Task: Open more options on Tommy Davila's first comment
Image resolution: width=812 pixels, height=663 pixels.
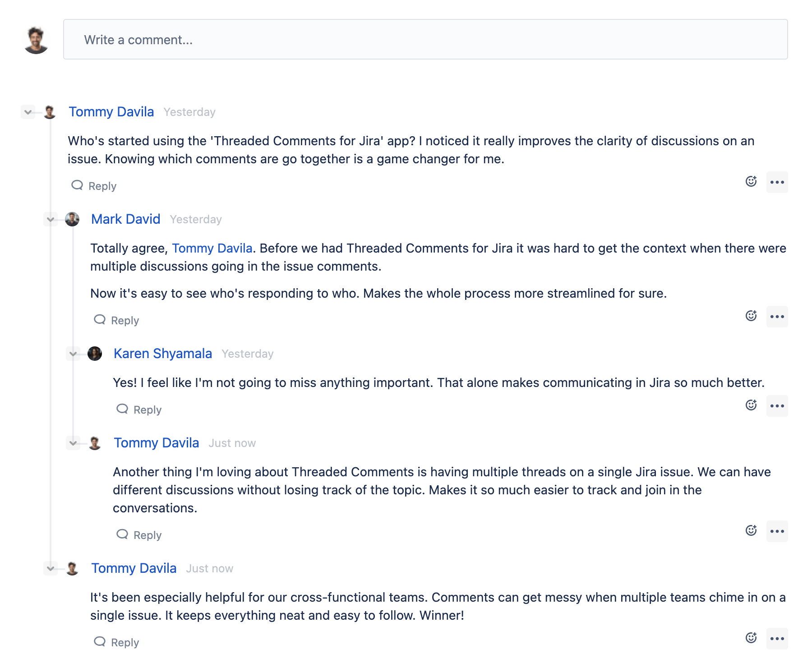Action: click(x=777, y=182)
